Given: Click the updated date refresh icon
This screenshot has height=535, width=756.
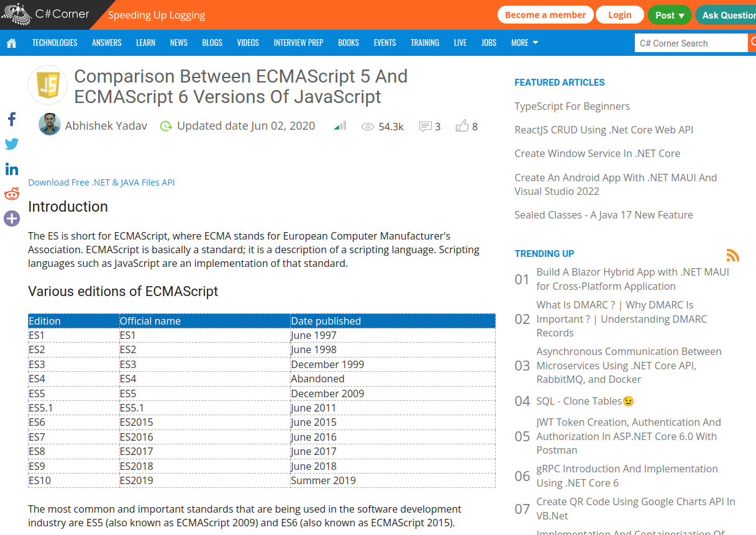Looking at the screenshot, I should [166, 126].
